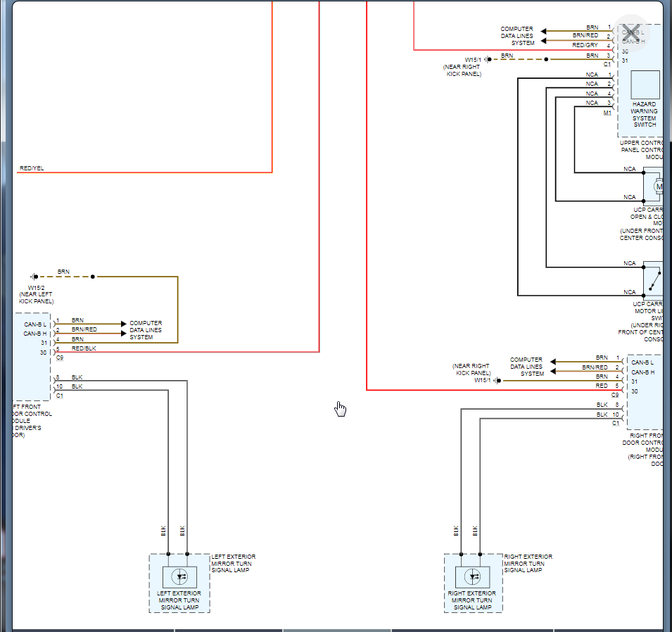The height and width of the screenshot is (632, 672).
Task: Click Computer Data Lines System label at top right
Action: [517, 36]
